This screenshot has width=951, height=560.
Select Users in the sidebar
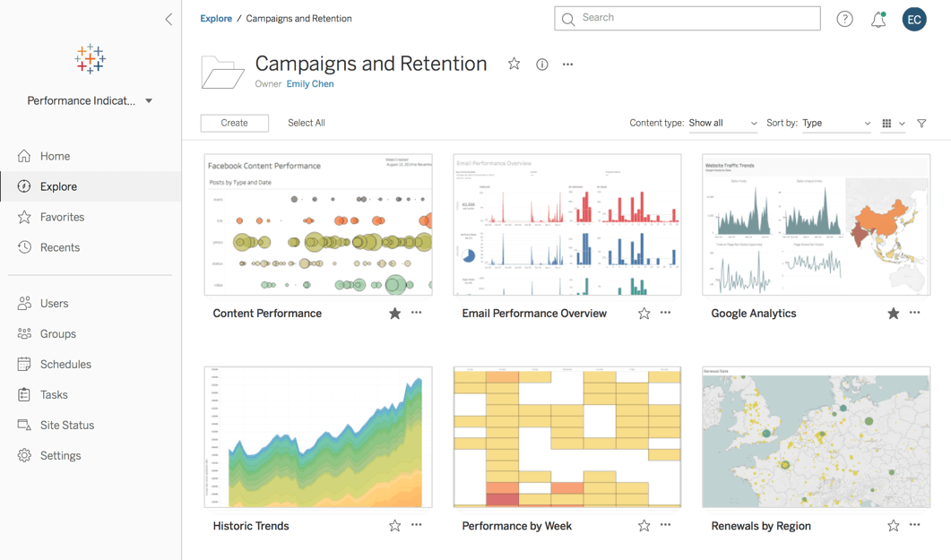point(55,303)
